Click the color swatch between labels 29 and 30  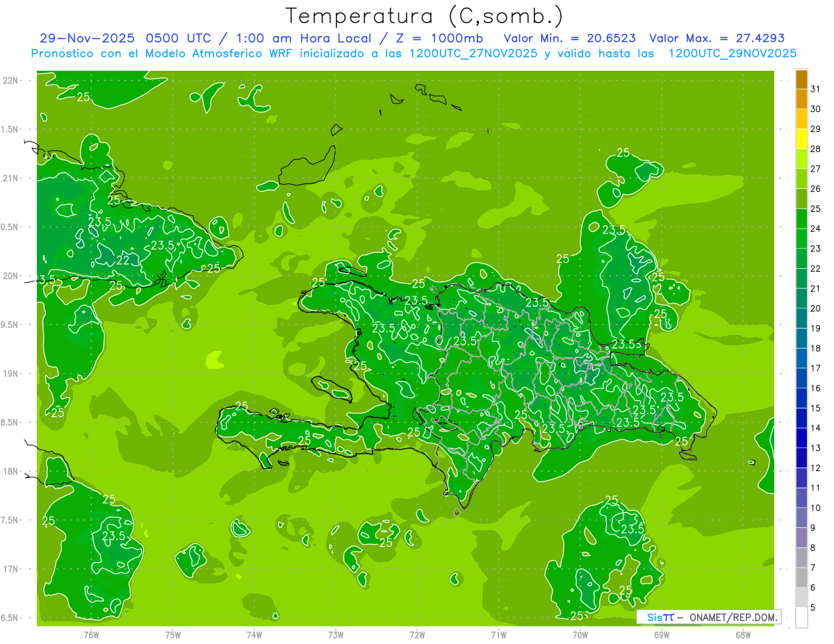click(801, 119)
